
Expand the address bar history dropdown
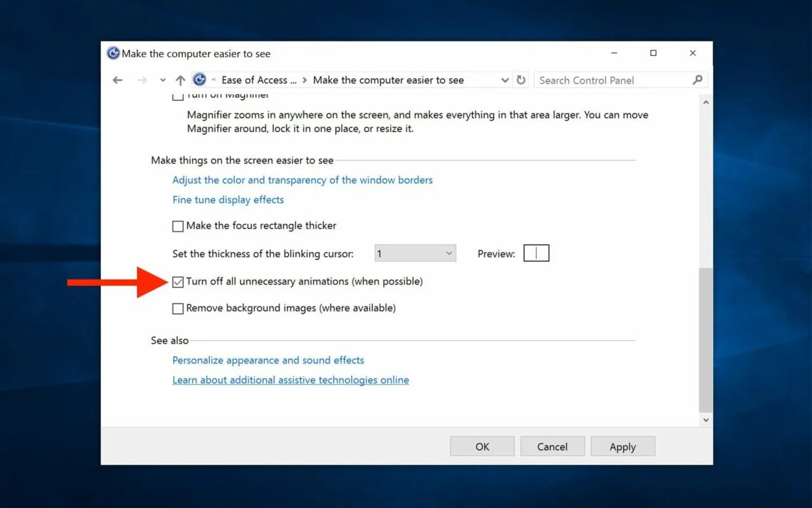click(505, 80)
